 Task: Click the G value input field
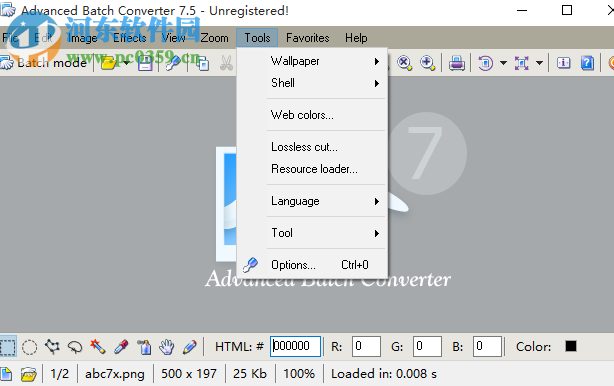[x=427, y=346]
